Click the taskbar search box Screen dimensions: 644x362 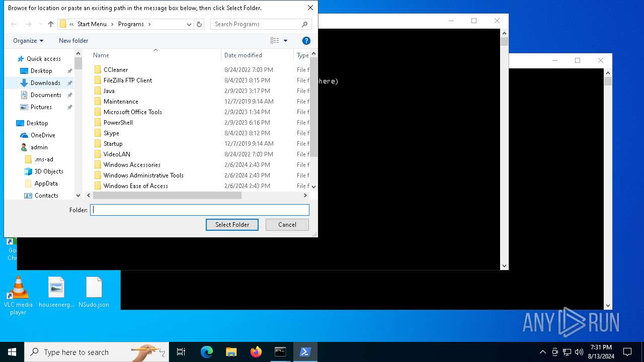coord(96,352)
